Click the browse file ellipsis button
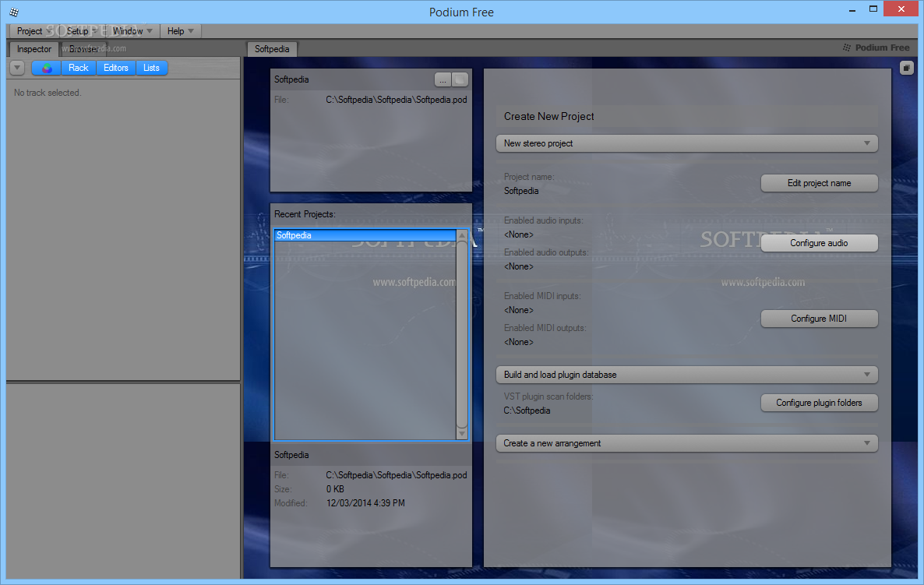Viewport: 924px width, 585px height. click(443, 79)
